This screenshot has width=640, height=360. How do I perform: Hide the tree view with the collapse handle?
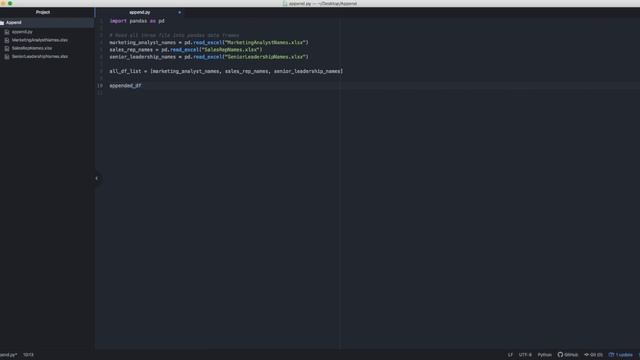[97, 178]
